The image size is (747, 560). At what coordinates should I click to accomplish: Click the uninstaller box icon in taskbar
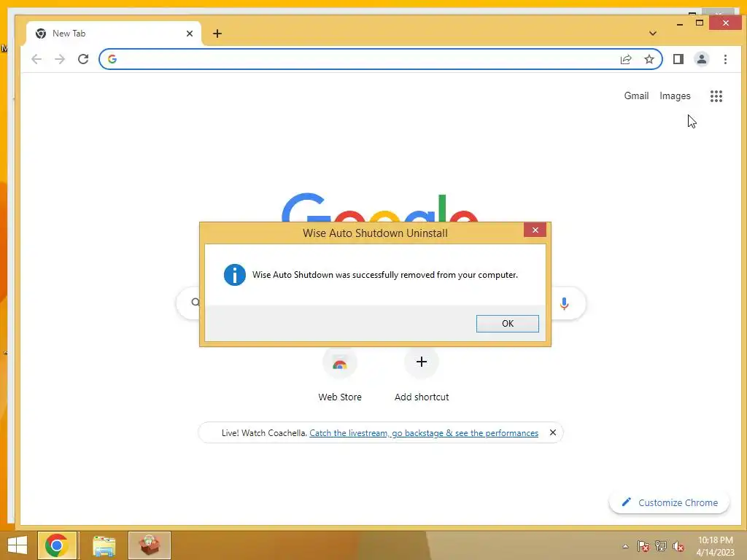(x=150, y=545)
